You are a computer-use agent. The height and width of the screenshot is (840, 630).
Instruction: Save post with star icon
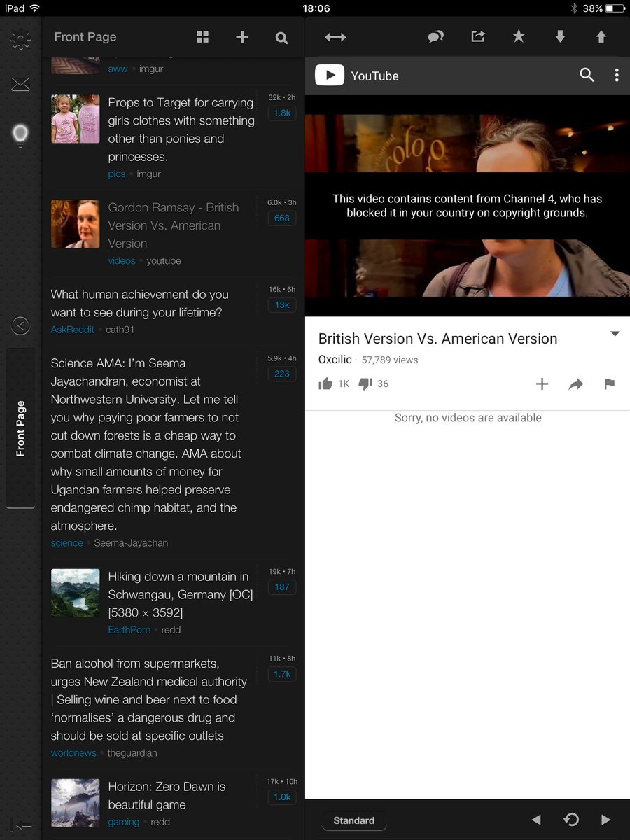coord(519,36)
